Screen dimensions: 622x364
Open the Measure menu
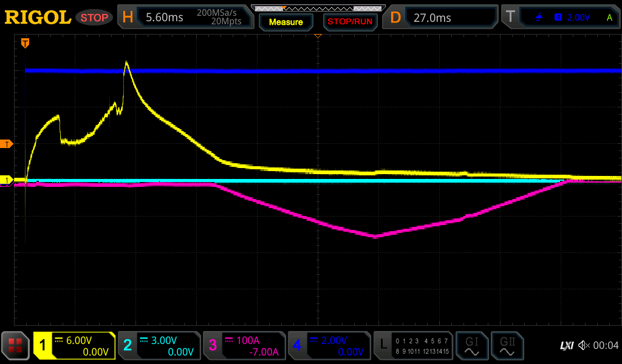pos(285,22)
